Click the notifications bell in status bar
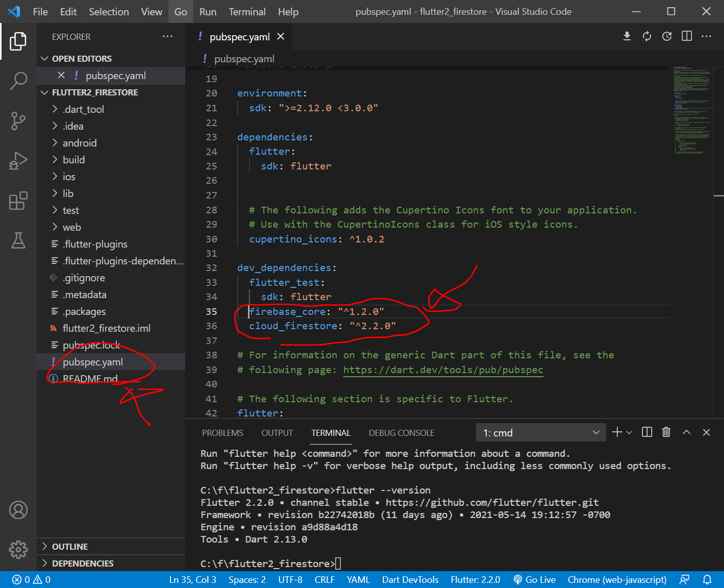This screenshot has height=588, width=724. point(707,580)
